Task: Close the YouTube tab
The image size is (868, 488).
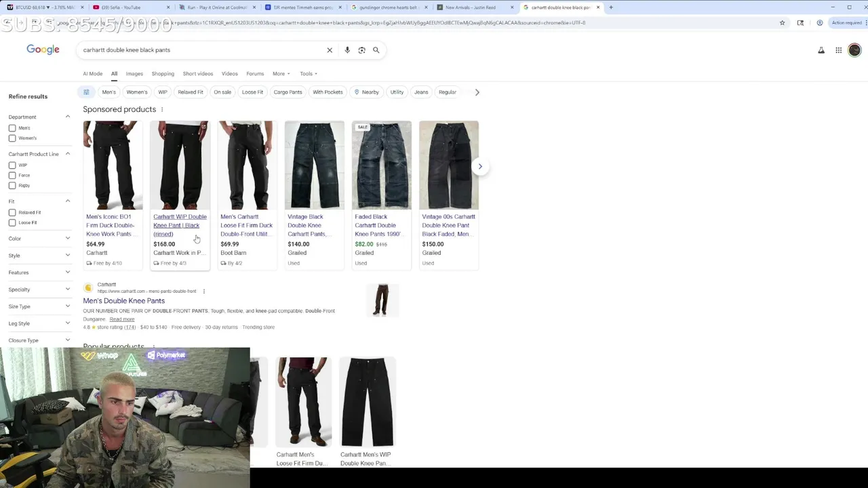Action: click(168, 7)
